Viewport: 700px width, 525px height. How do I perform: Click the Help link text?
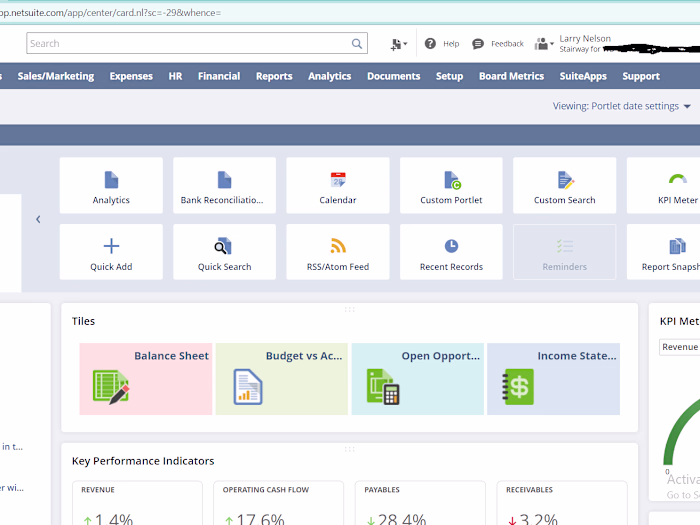click(x=451, y=44)
